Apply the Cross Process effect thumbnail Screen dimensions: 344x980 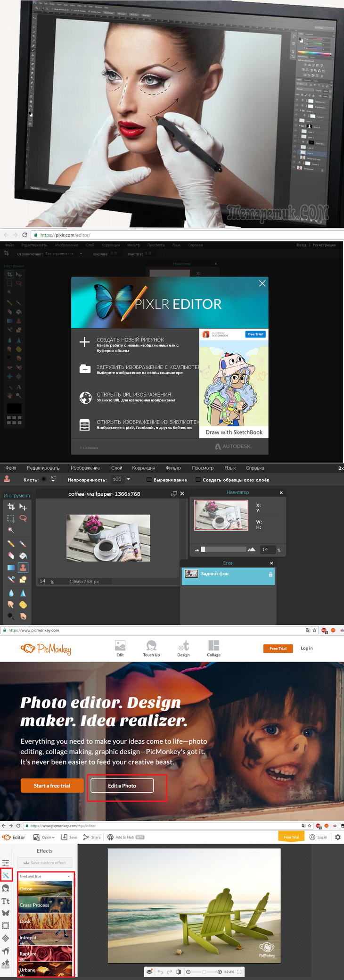pyautogui.click(x=46, y=905)
